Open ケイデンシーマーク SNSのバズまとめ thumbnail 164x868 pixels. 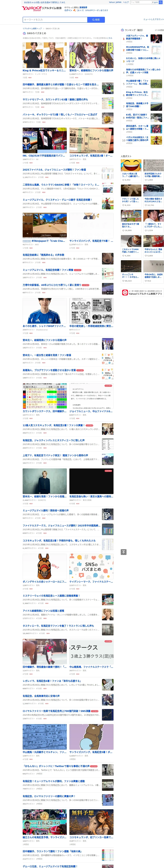pos(91,566)
